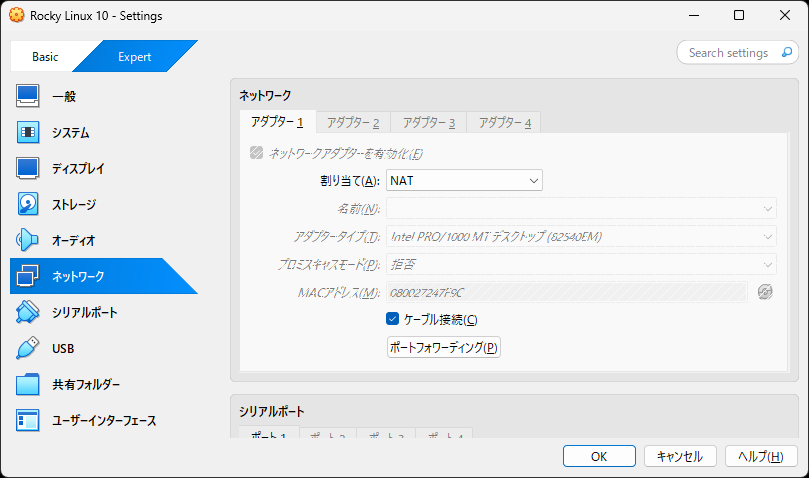This screenshot has width=809, height=478.
Task: Click the ユーザーインターフェース window icon
Action: coord(28,421)
